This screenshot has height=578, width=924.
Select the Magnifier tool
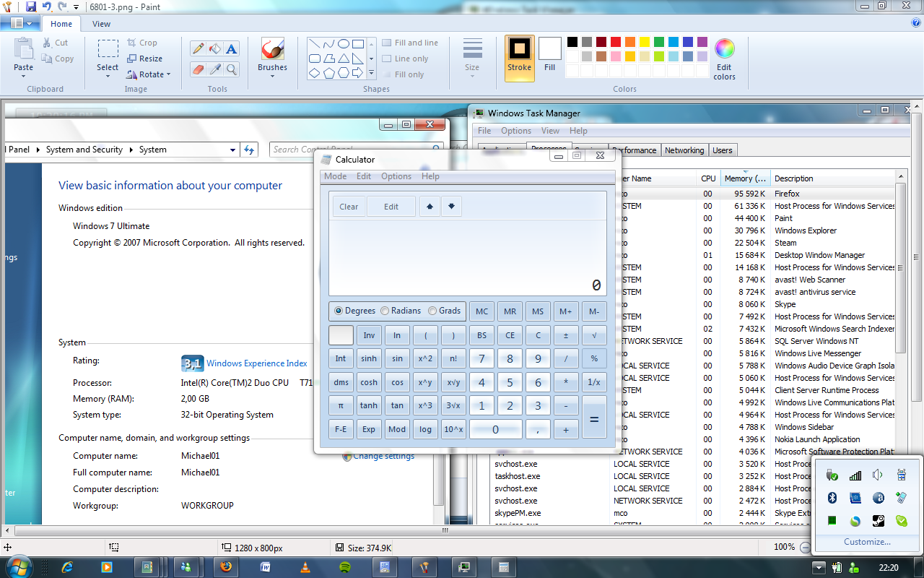coord(231,69)
